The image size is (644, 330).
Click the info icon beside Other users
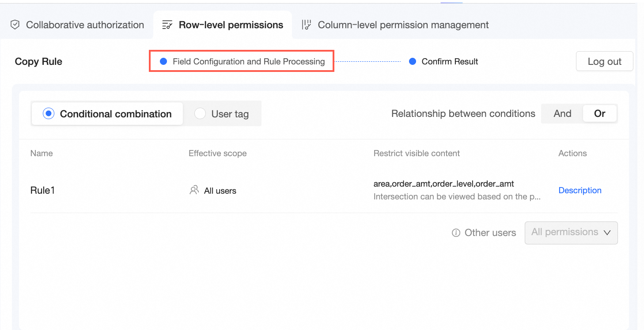(456, 233)
